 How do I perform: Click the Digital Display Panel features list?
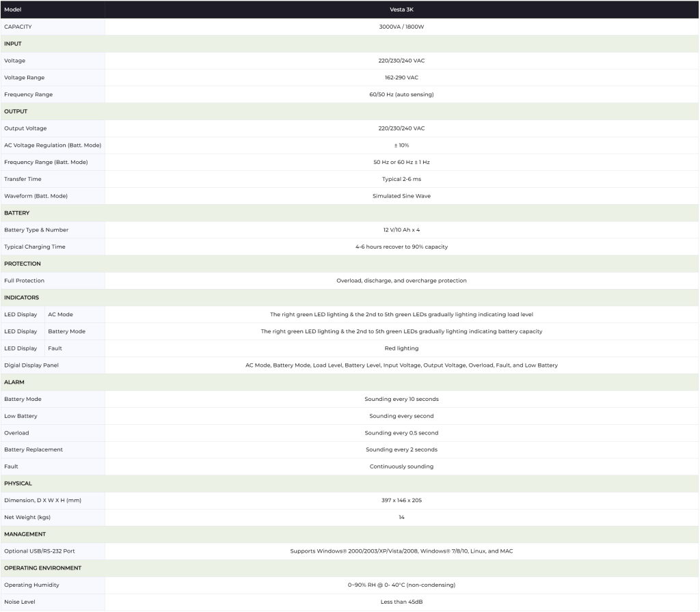(401, 366)
